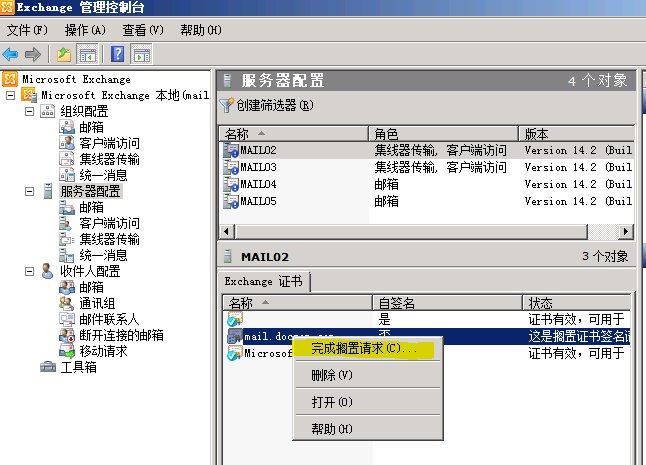
Task: Click the blue question mark Help icon
Action: [x=117, y=54]
